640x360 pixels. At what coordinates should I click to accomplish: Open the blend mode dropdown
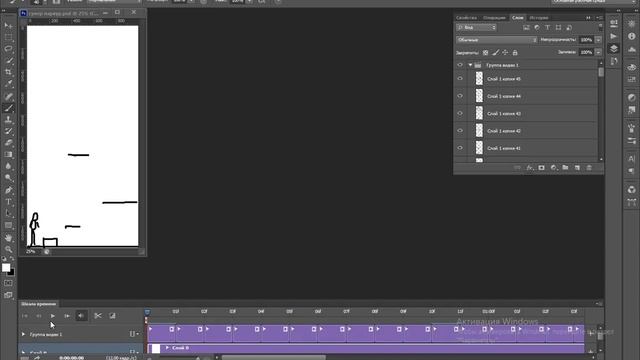[x=496, y=40]
